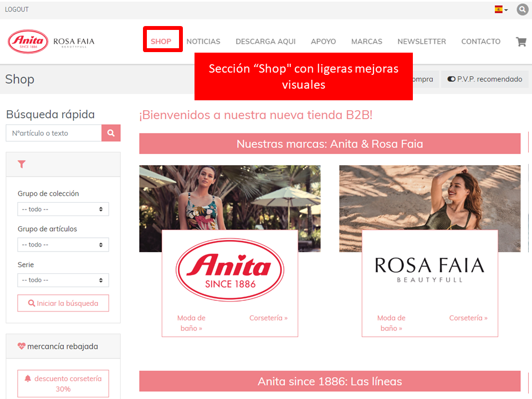The width and height of the screenshot is (532, 399).
Task: Click the bell icon on descuento corsetería
Action: pos(28,378)
